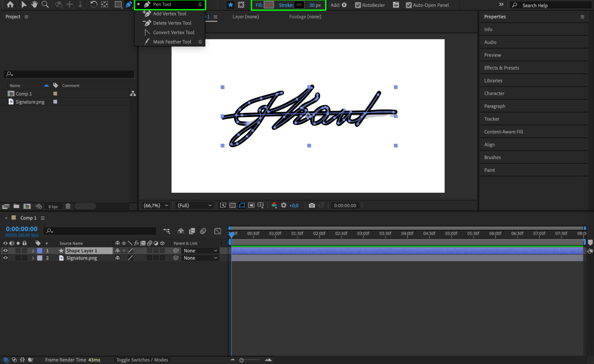Open the Properties panel menu

[582, 17]
